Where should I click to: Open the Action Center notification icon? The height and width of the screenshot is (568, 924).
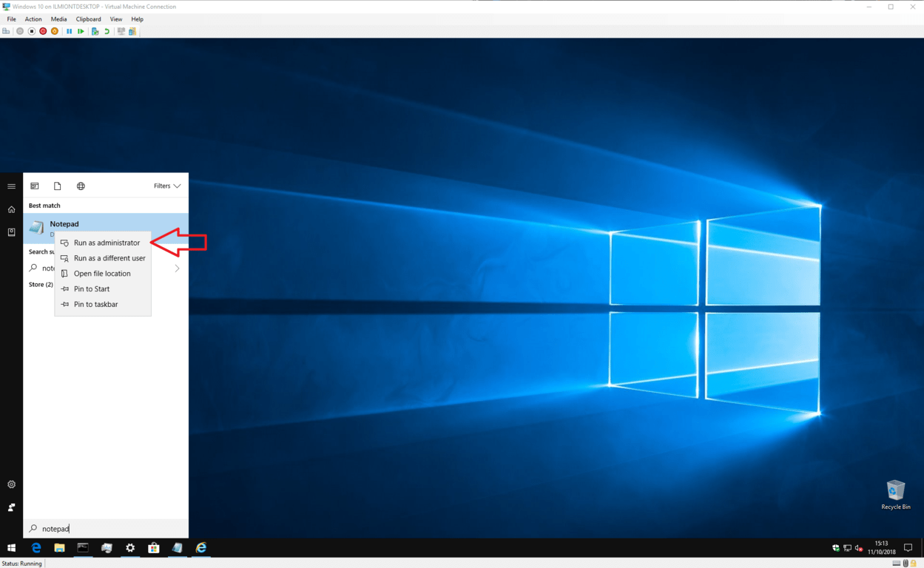click(908, 548)
